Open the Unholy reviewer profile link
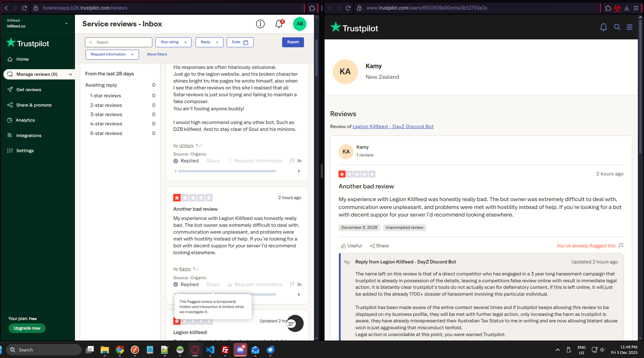 pos(186,146)
